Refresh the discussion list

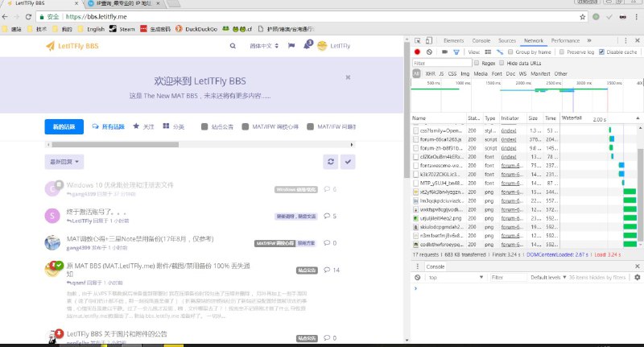pos(331,162)
